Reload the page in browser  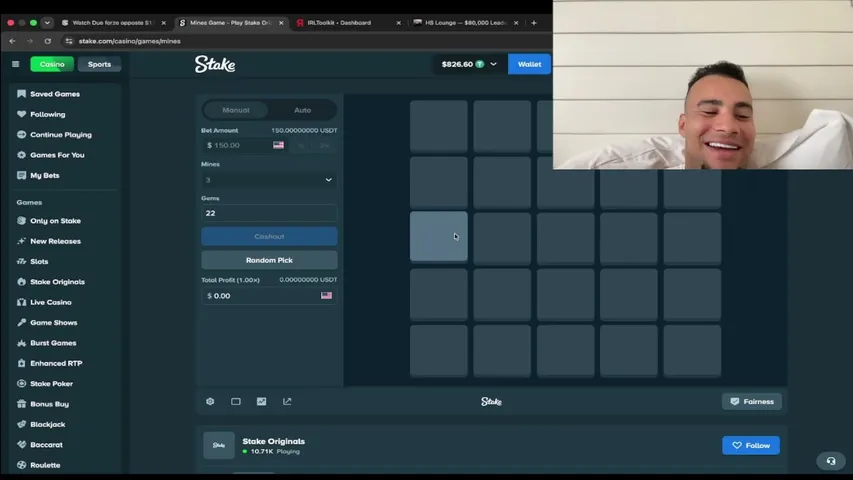point(48,41)
